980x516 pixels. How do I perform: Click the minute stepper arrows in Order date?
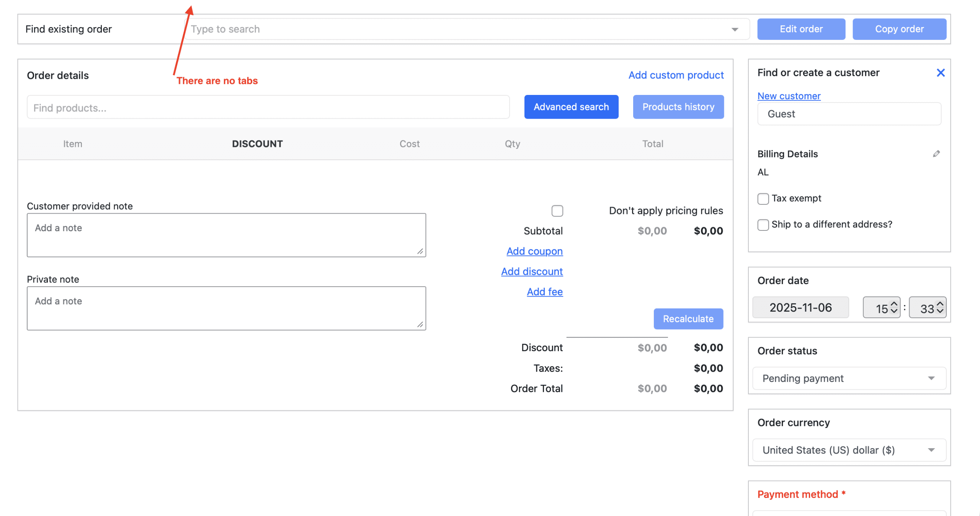pyautogui.click(x=940, y=307)
